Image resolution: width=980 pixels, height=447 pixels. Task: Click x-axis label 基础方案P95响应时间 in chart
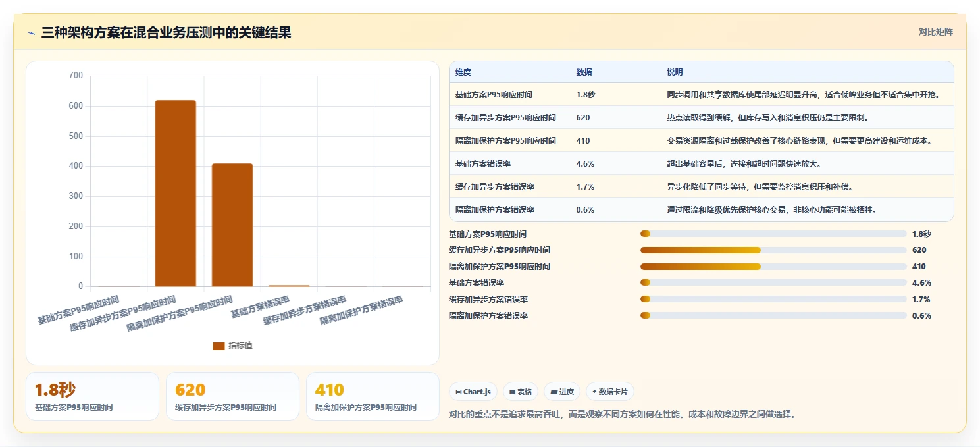pyautogui.click(x=78, y=310)
